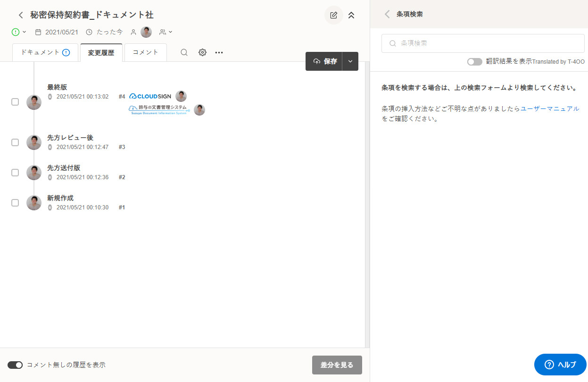This screenshot has height=382, width=588.
Task: Enable the 翻訳結果を表示 translation toggle
Action: point(474,61)
